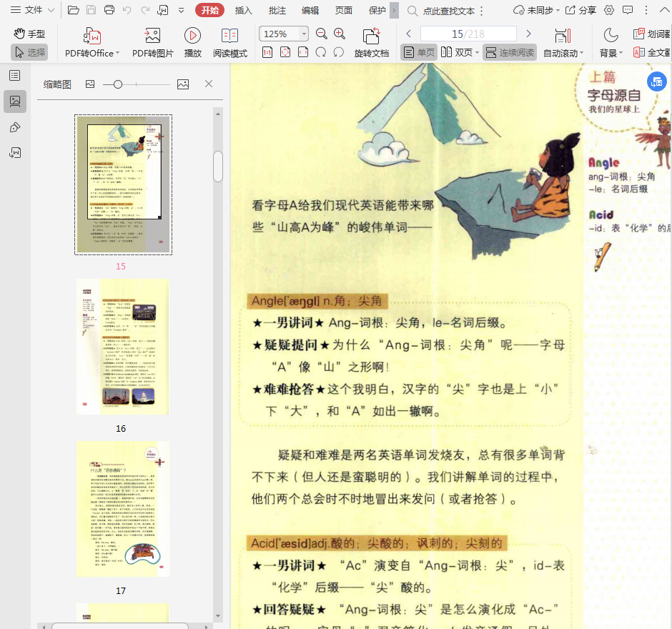672x629 pixels.
Task: Start 播放 slideshow playback
Action: 192,42
